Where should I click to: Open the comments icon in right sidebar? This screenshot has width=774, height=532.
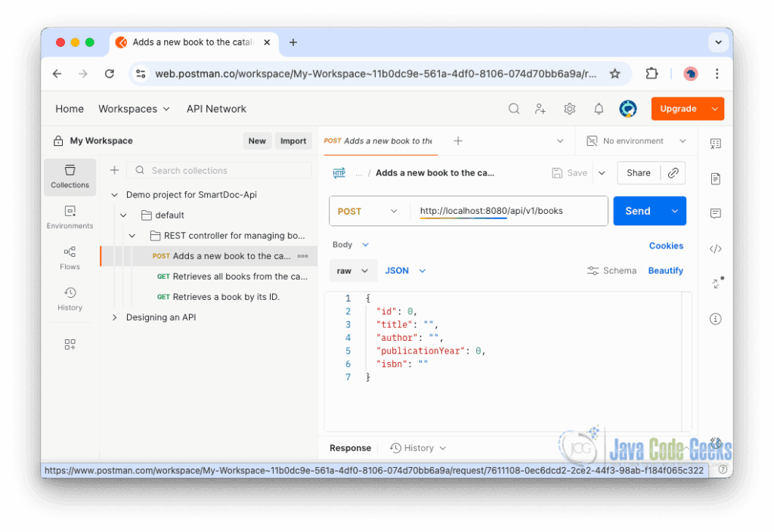click(x=716, y=213)
